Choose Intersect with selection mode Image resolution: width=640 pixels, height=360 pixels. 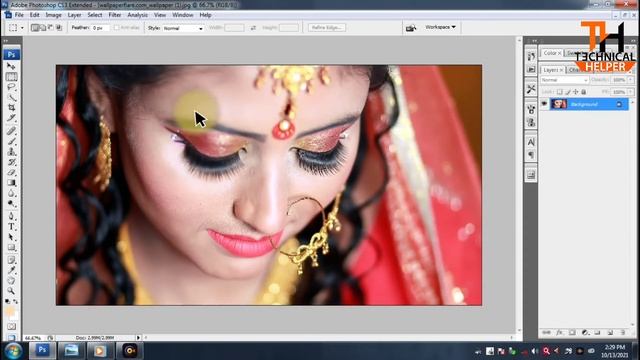(59, 28)
